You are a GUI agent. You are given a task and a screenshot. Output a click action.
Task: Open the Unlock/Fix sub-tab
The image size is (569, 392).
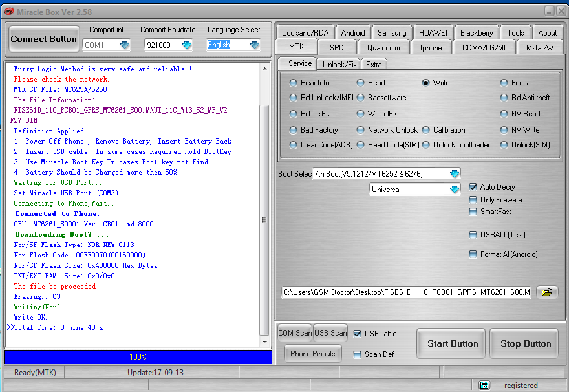pos(339,64)
